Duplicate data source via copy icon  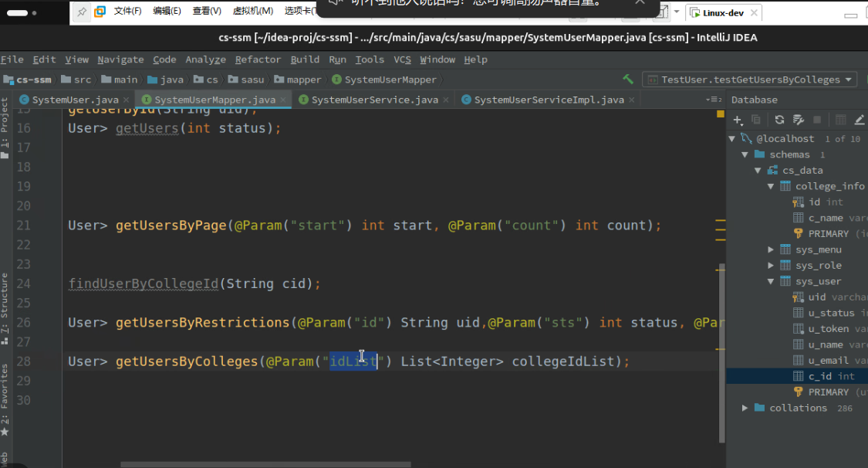coord(756,120)
